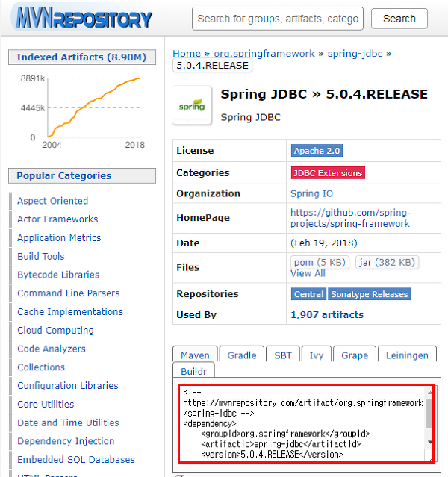
Task: Click the snippet box vertical scrollbar thumb
Action: [429, 413]
